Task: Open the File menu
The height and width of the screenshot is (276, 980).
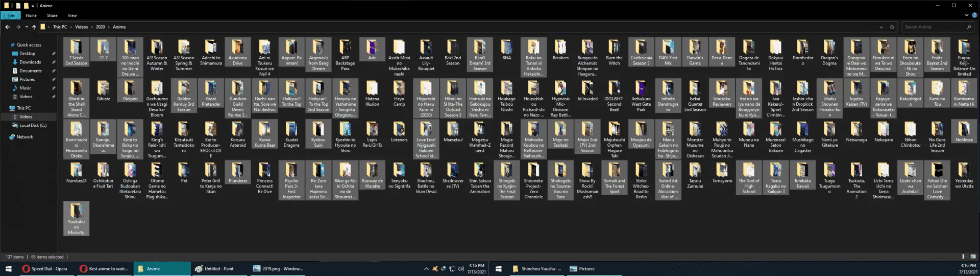Action: (x=11, y=15)
